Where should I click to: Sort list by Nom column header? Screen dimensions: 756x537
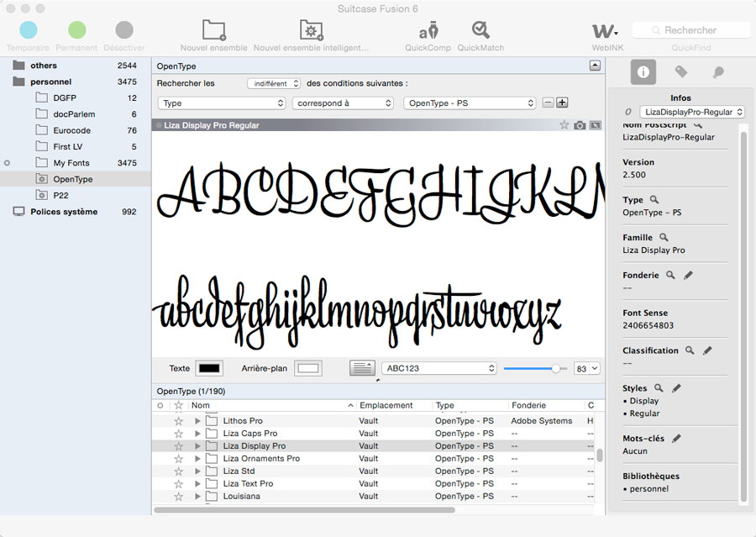tap(271, 405)
